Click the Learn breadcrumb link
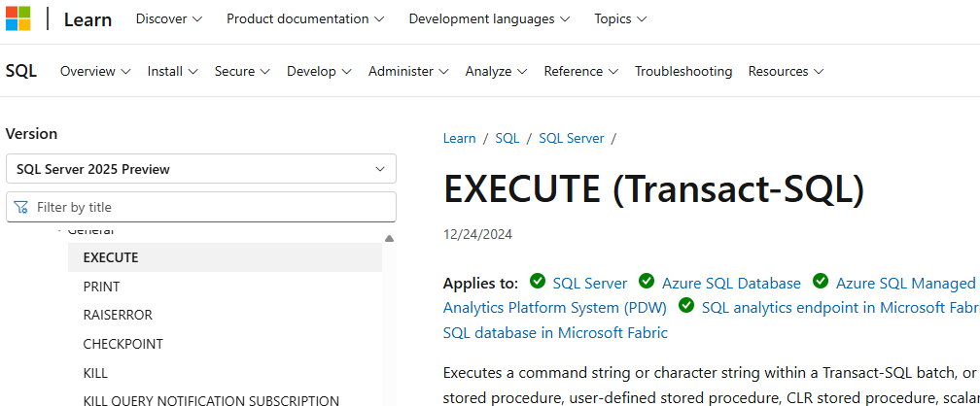Viewport: 980px width, 406px height. [x=459, y=138]
